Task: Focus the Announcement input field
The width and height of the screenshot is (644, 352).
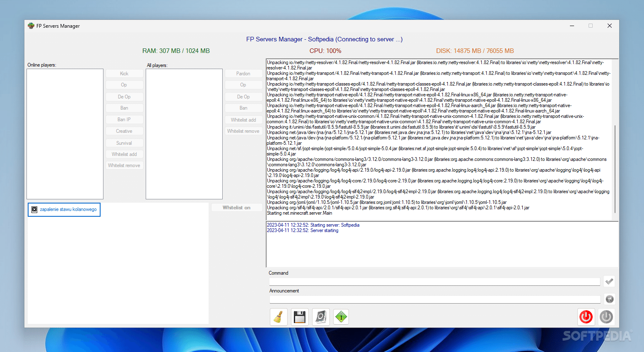Action: pos(435,299)
